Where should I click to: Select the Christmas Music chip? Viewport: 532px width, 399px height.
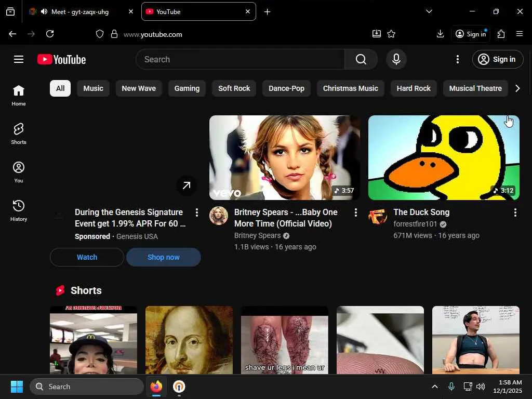(x=351, y=88)
